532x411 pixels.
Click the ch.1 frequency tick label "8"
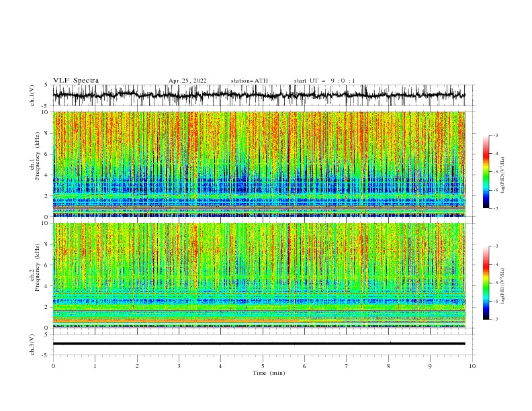[47, 133]
